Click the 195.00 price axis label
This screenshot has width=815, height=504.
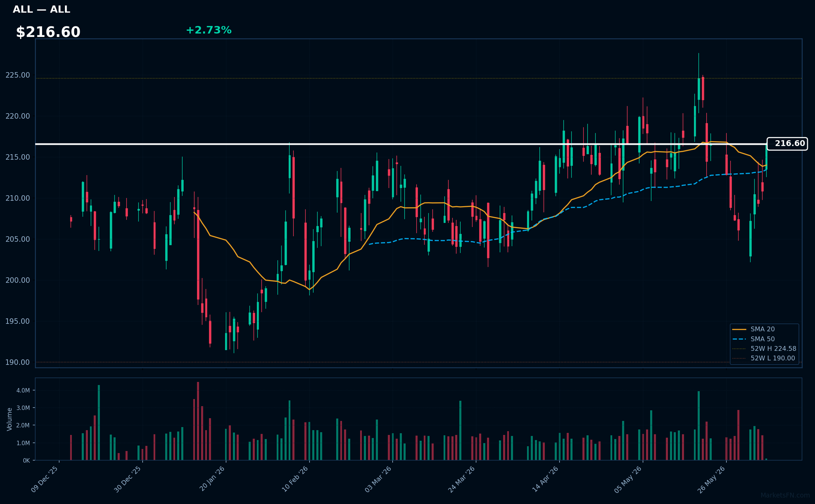[x=18, y=321]
